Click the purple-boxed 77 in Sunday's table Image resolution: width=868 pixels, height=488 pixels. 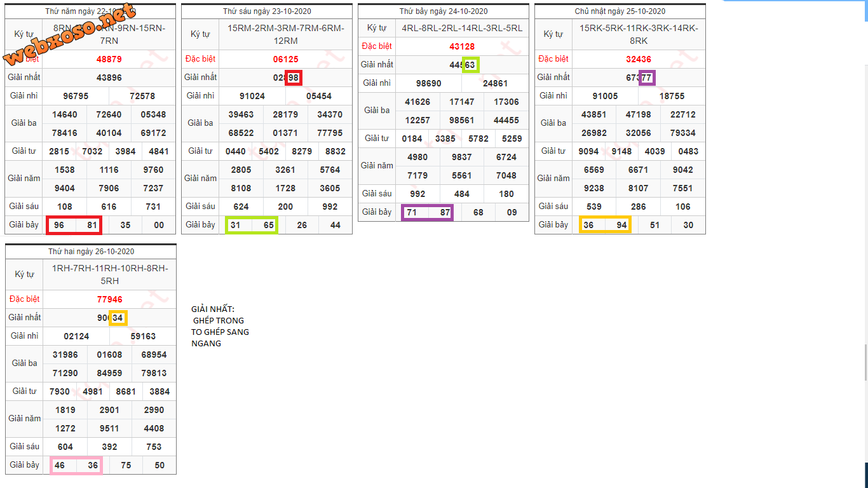[x=647, y=78]
